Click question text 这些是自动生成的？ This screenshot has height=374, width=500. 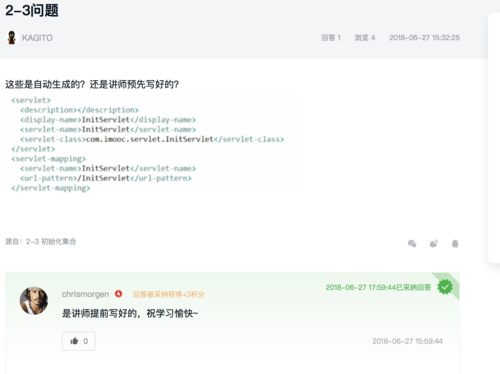(45, 84)
